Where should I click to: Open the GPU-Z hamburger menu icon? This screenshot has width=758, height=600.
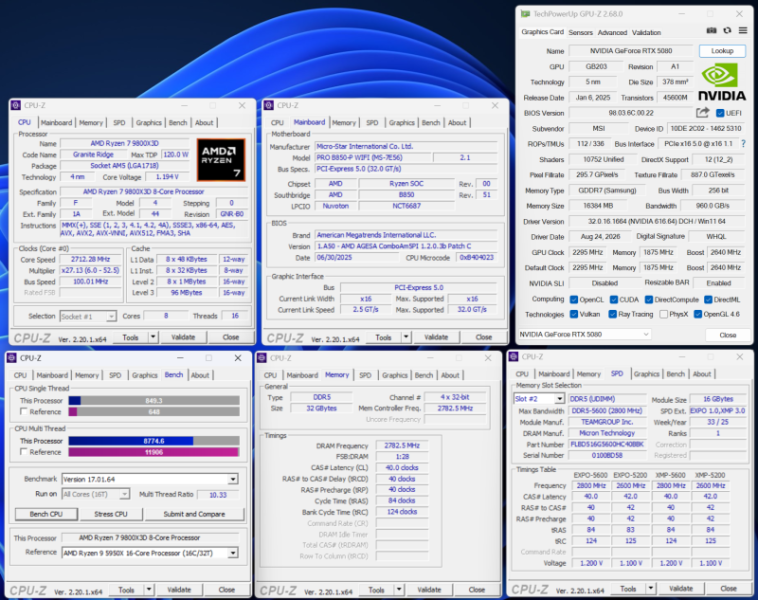743,30
